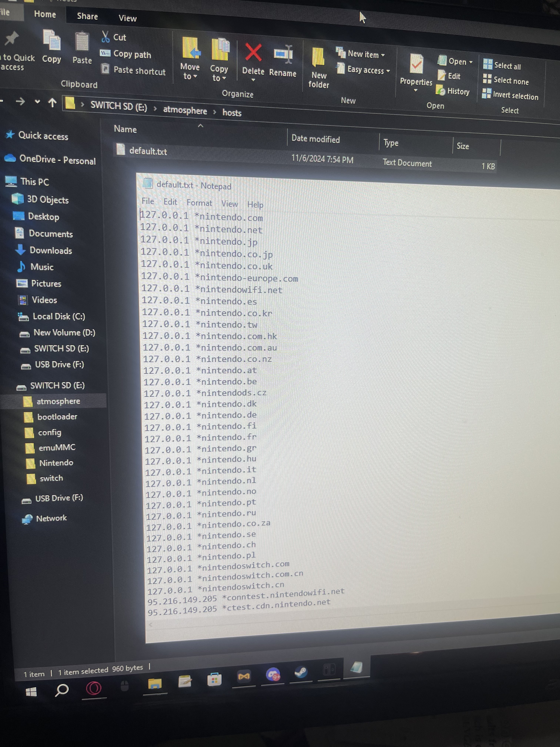560x747 pixels.
Task: Switch to the View ribbon tab
Action: (x=128, y=18)
